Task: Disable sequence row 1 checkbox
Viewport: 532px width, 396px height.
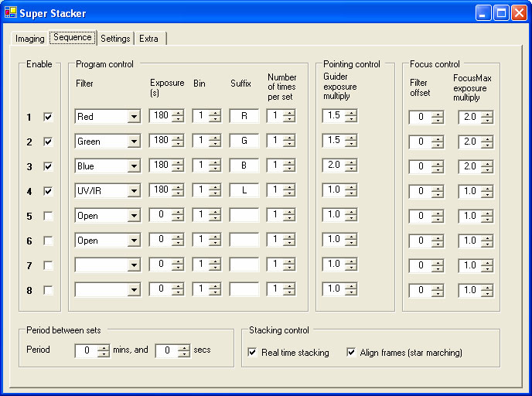Action: tap(48, 117)
